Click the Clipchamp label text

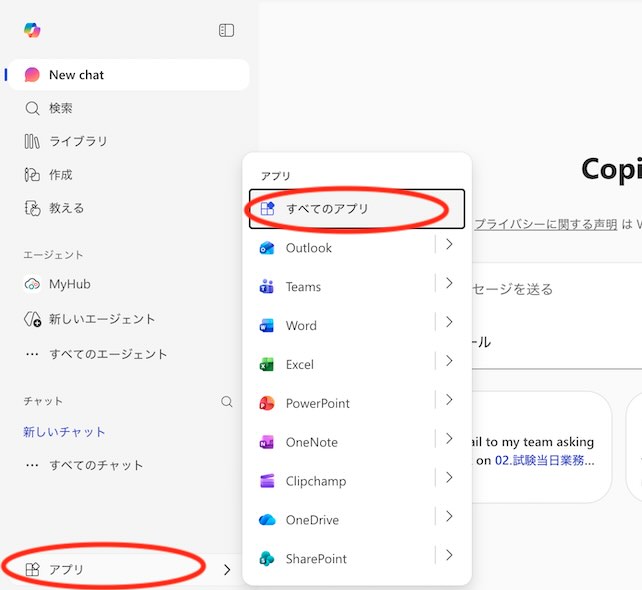[316, 481]
